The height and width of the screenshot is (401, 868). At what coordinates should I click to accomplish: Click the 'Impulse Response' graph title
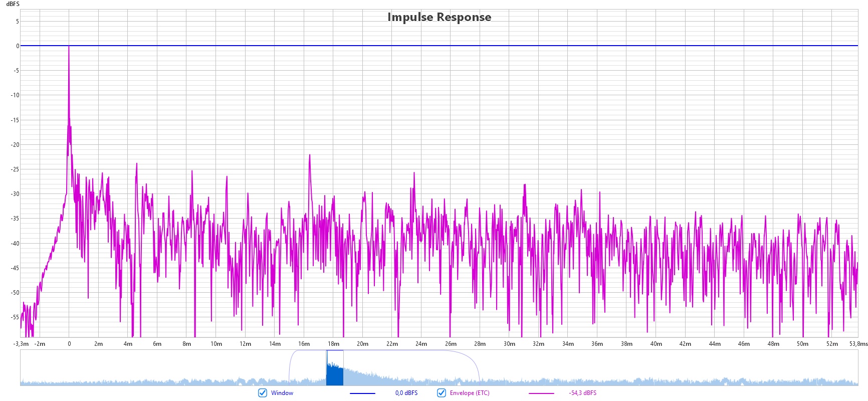(x=440, y=17)
